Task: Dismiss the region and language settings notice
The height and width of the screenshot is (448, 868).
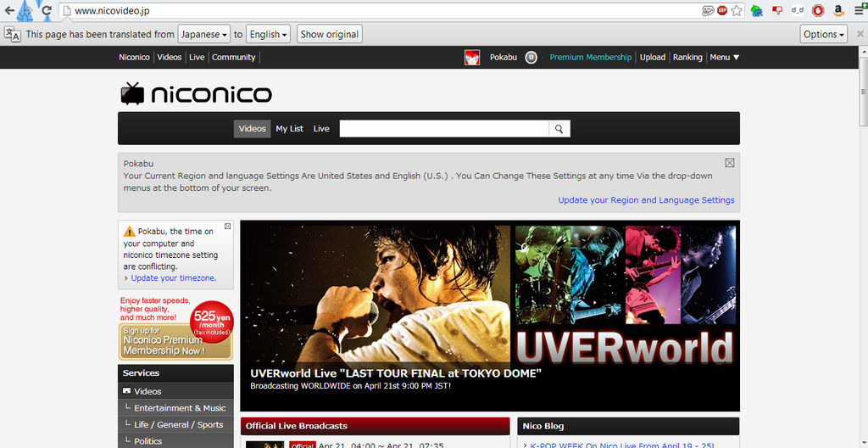Action: 730,162
